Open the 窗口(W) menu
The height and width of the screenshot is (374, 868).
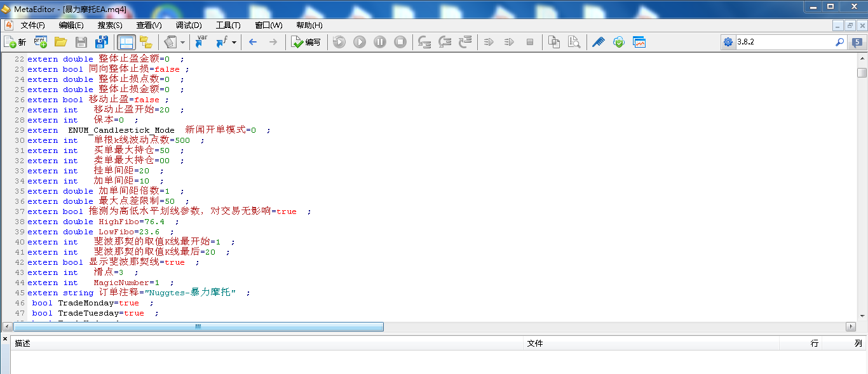click(x=269, y=25)
